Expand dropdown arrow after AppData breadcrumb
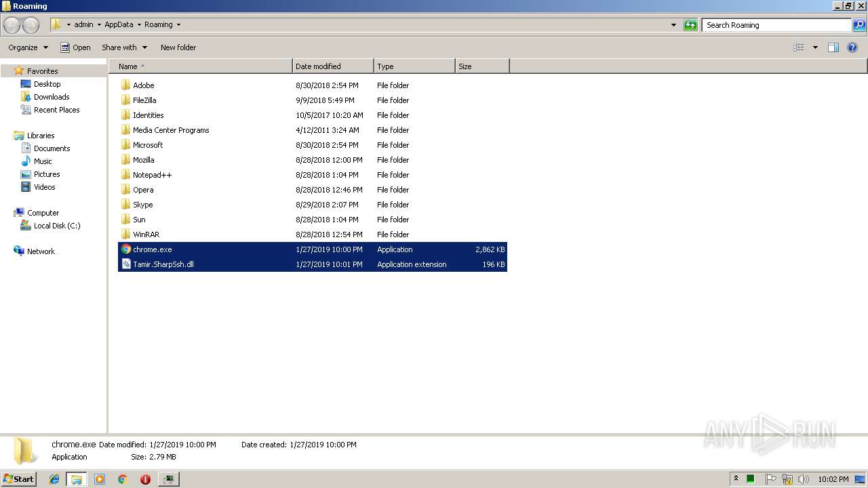The width and height of the screenshot is (868, 488). (139, 24)
